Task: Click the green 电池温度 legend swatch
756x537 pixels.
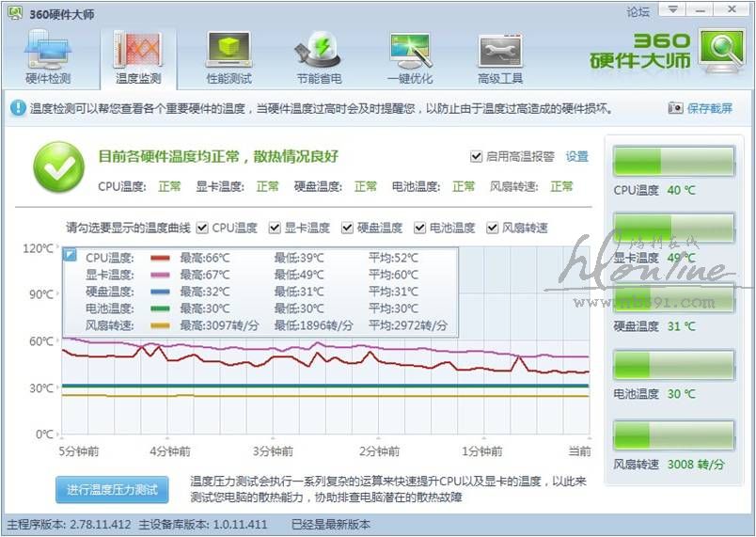Action: (160, 308)
